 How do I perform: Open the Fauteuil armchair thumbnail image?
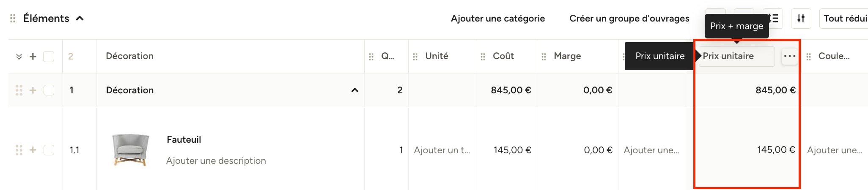[x=130, y=150]
